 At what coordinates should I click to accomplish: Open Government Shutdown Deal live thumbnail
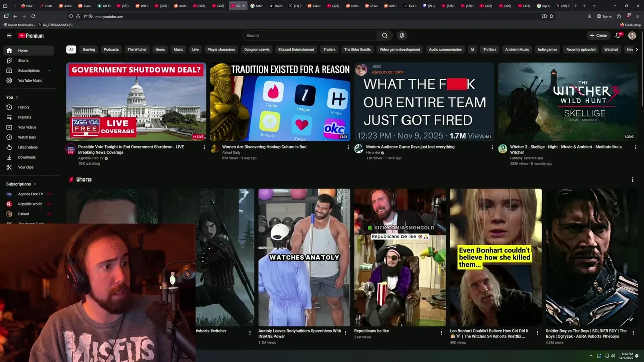click(136, 102)
